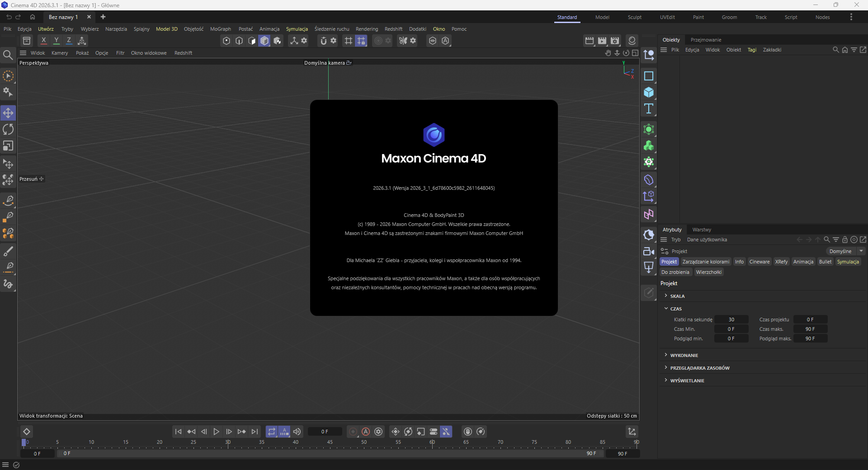Switch to the Warstwy tab

(702, 230)
